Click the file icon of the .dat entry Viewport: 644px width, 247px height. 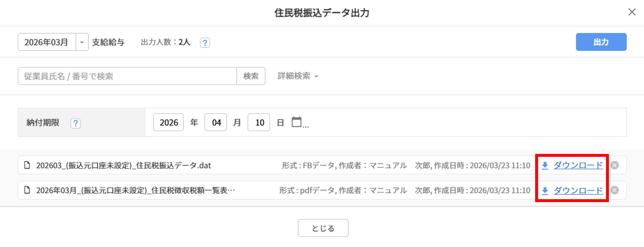point(27,165)
